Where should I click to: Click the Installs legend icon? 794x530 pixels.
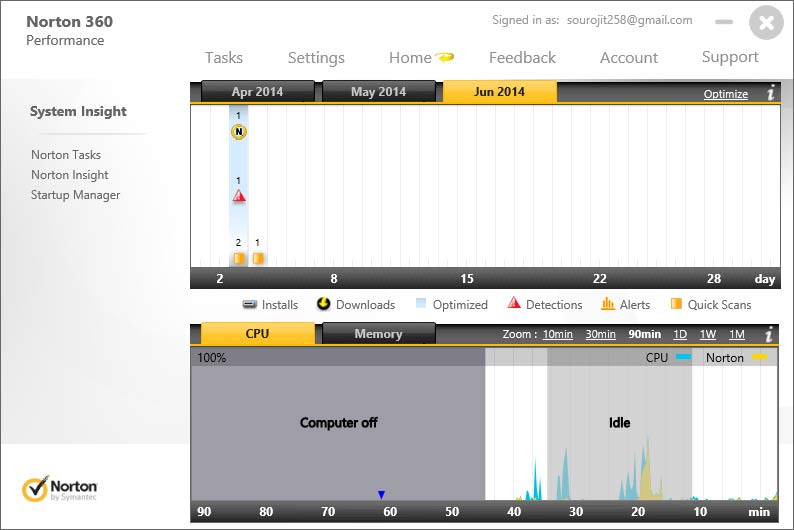pos(250,304)
